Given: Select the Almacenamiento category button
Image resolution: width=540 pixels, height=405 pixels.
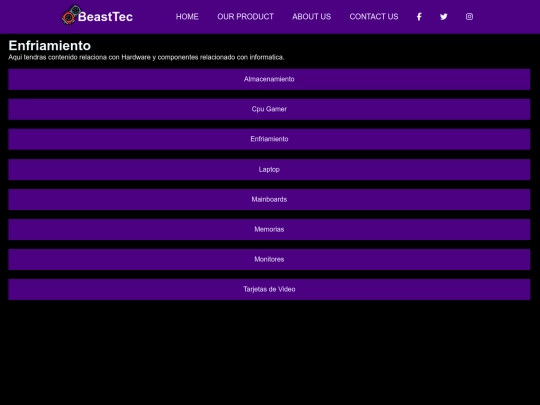Looking at the screenshot, I should click(269, 79).
